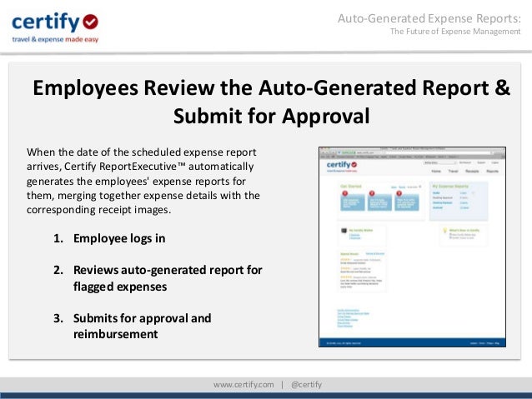Click the first red step badge under Get Started
The height and width of the screenshot is (399, 532).
(x=344, y=193)
